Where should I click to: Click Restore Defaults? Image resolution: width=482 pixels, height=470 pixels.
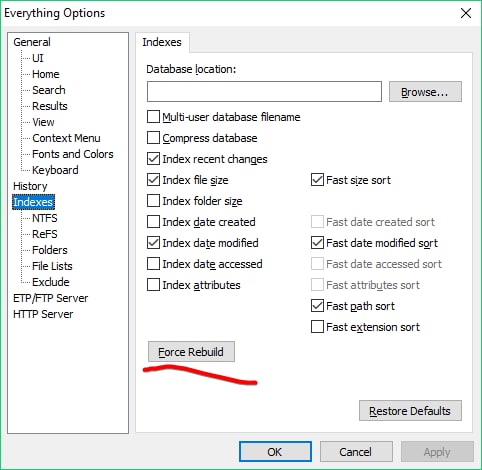[x=410, y=411]
